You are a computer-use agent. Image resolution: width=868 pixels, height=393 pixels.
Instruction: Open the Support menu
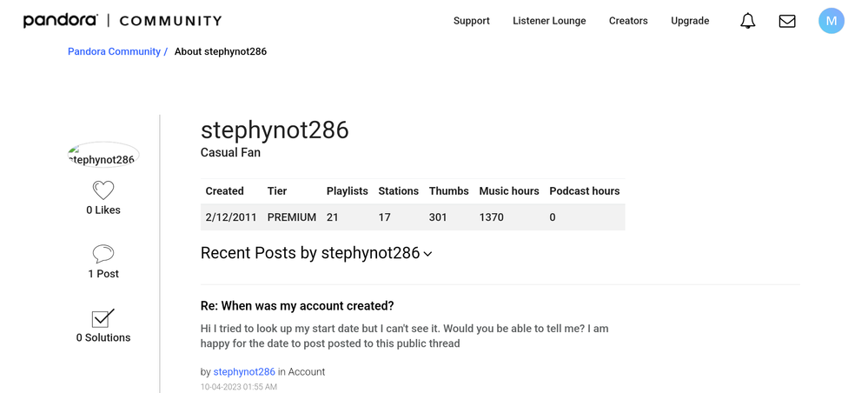[472, 21]
